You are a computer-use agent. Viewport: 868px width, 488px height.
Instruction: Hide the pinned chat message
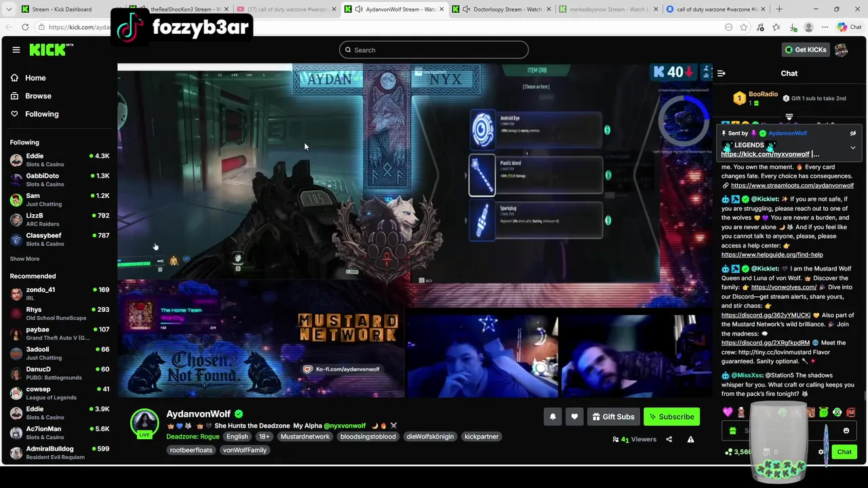[x=853, y=134]
